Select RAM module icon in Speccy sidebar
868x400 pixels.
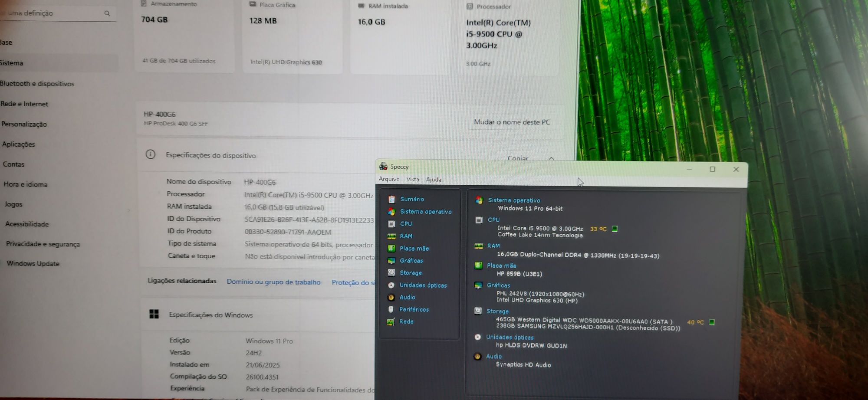[391, 236]
